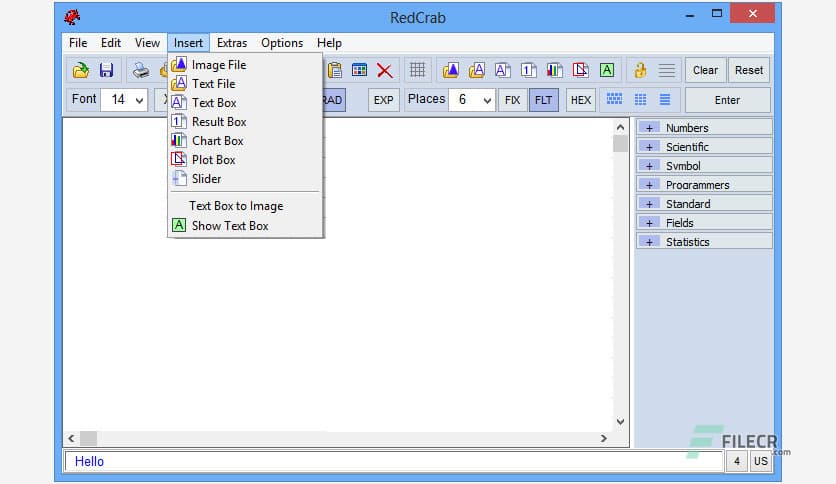Expand the Numbers panel
This screenshot has height=484, width=836.
649,128
